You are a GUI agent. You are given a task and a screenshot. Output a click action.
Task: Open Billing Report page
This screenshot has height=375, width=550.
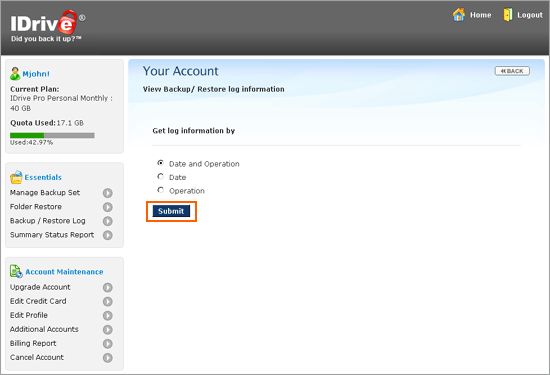pos(33,343)
